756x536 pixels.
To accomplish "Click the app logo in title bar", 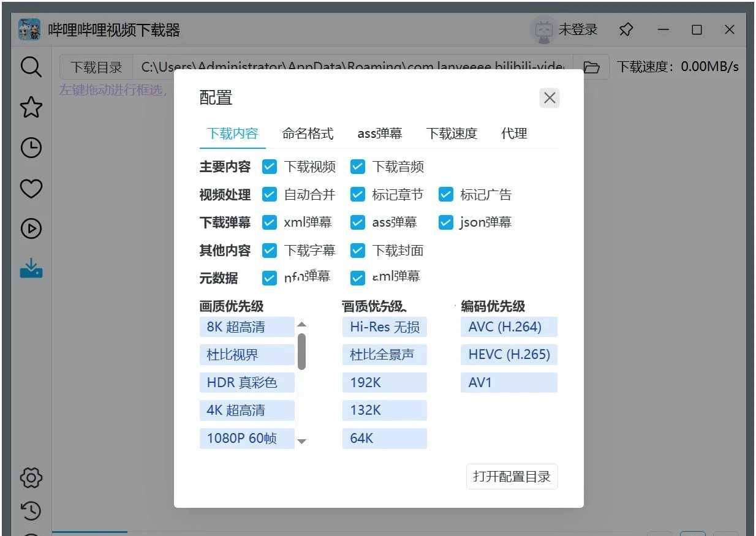I will point(29,29).
